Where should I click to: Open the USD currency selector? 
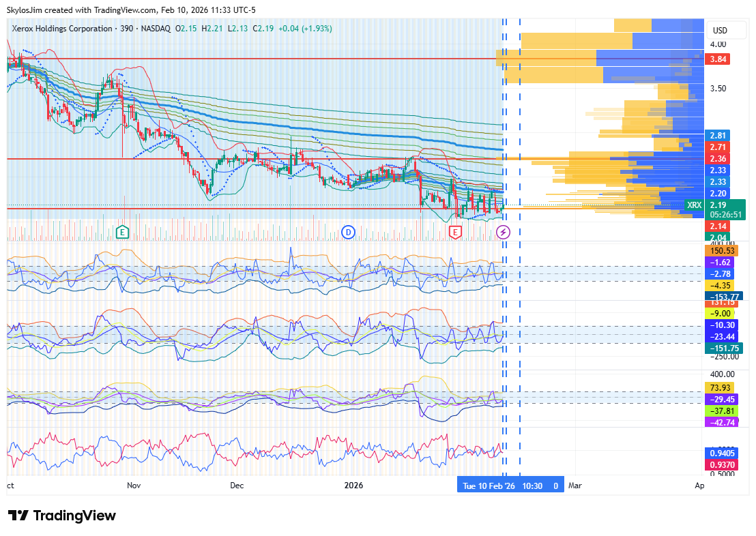pos(720,30)
